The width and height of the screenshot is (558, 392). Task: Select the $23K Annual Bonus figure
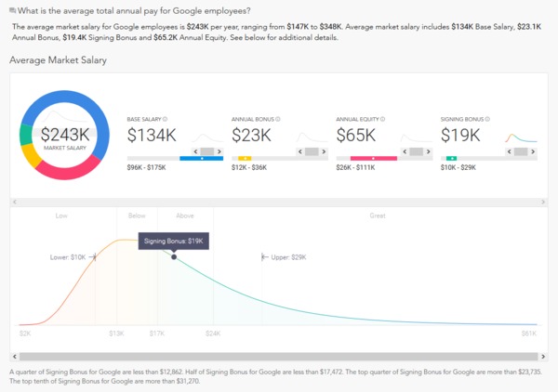[251, 135]
